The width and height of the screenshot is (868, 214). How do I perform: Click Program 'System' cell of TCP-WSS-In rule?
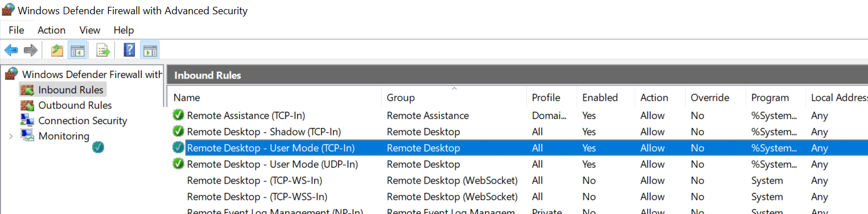point(767,197)
